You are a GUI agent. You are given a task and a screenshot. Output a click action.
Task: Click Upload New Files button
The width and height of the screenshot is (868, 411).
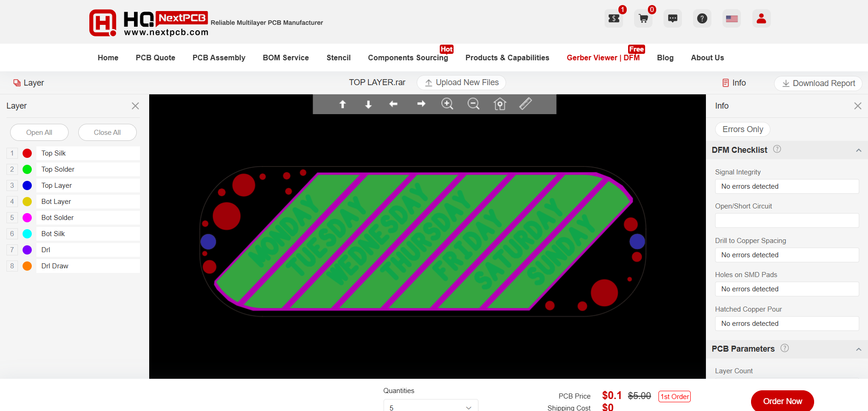tap(461, 82)
